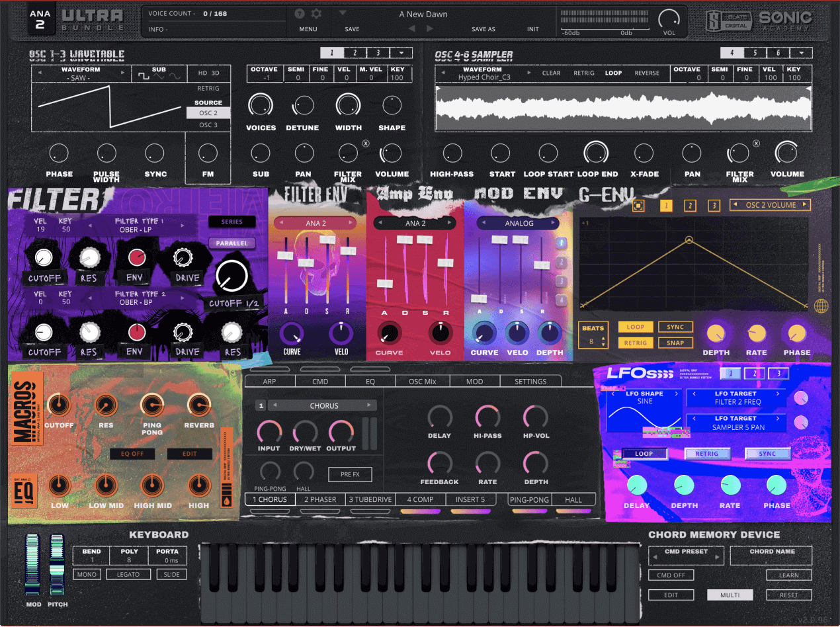Click the PRE FX button
This screenshot has width=840, height=627.
pyautogui.click(x=350, y=474)
